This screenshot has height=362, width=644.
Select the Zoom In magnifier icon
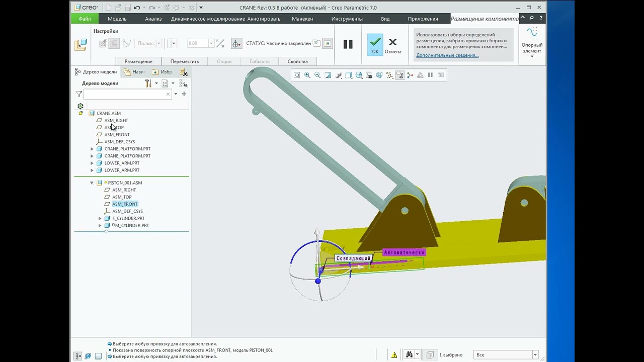pyautogui.click(x=307, y=75)
